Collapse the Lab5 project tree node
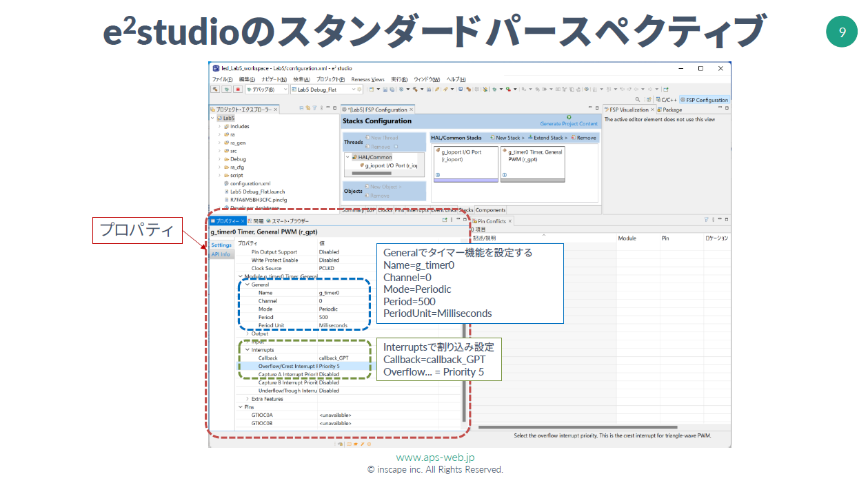 click(212, 118)
